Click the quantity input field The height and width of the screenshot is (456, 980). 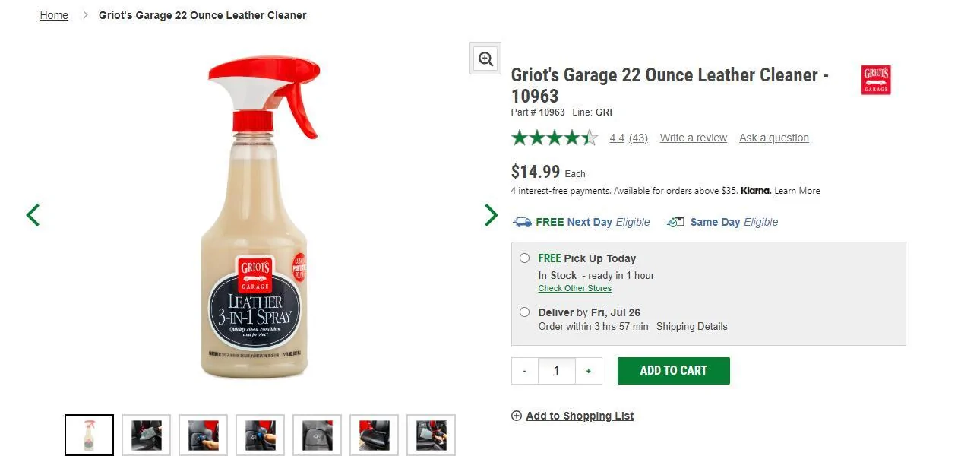[x=556, y=371]
